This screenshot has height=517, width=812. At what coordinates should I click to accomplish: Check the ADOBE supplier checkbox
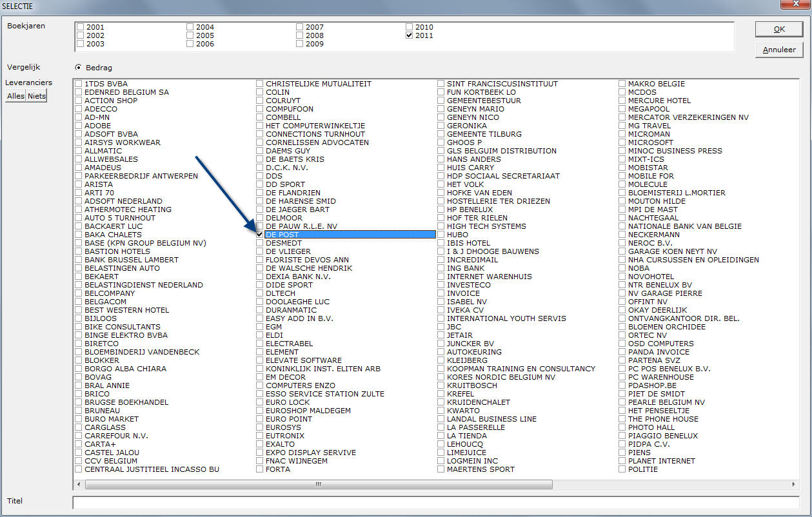[78, 126]
